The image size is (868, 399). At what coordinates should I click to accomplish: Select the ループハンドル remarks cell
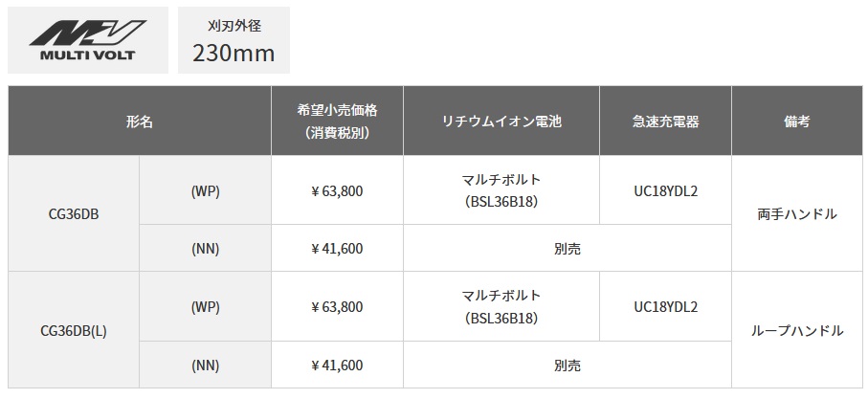tap(796, 330)
